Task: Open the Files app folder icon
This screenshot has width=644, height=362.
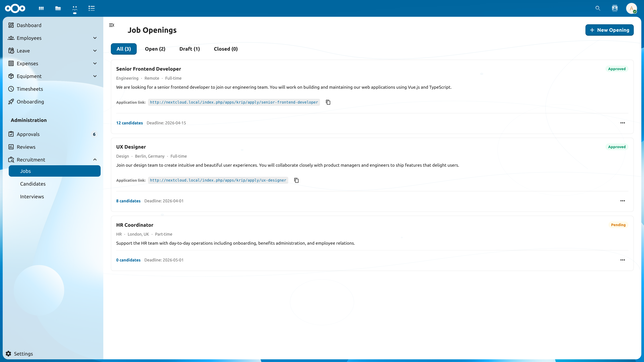Action: (58, 8)
